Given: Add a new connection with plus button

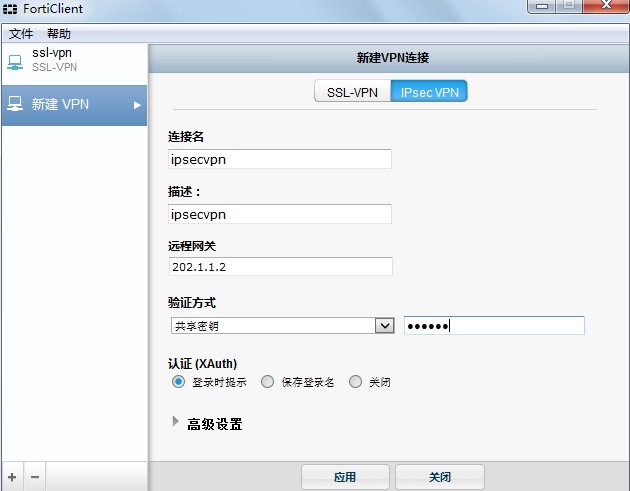Looking at the screenshot, I should click(x=12, y=477).
